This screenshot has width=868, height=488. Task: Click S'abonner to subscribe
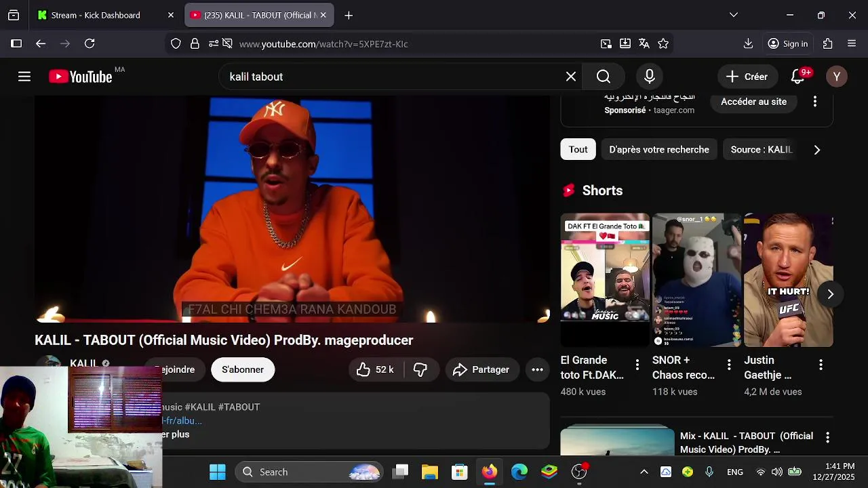click(243, 369)
